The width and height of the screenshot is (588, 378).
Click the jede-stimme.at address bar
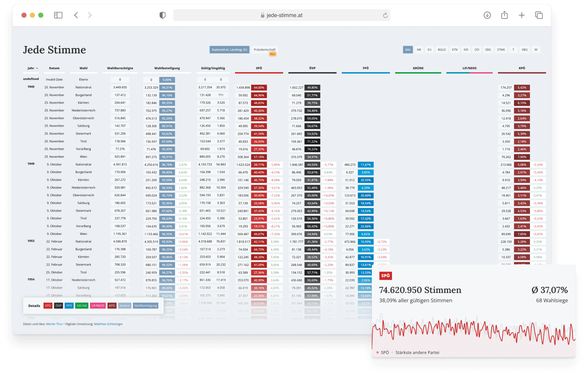(282, 15)
